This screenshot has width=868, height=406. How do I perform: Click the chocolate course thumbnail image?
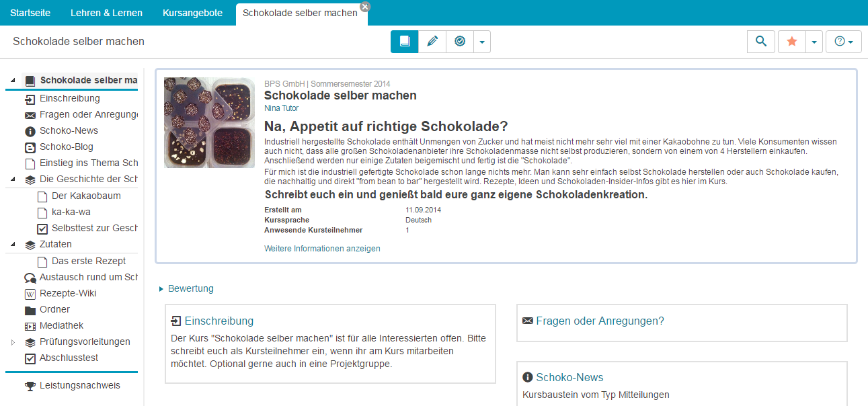[209, 123]
